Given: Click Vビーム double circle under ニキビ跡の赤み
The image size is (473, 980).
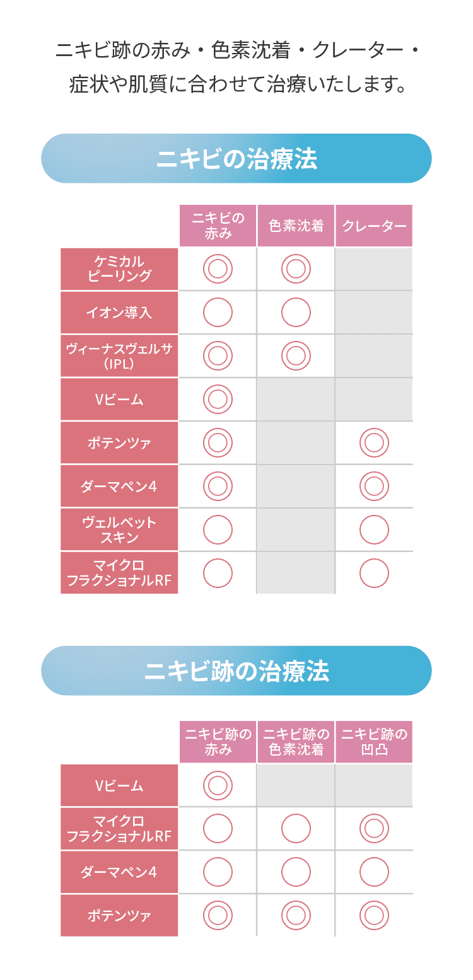Looking at the screenshot, I should pyautogui.click(x=218, y=785).
